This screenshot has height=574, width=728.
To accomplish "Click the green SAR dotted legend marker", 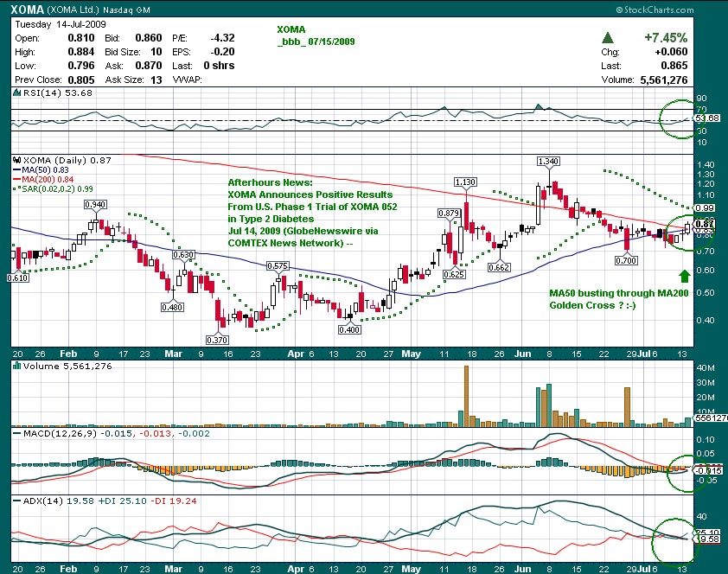I will tap(17, 188).
